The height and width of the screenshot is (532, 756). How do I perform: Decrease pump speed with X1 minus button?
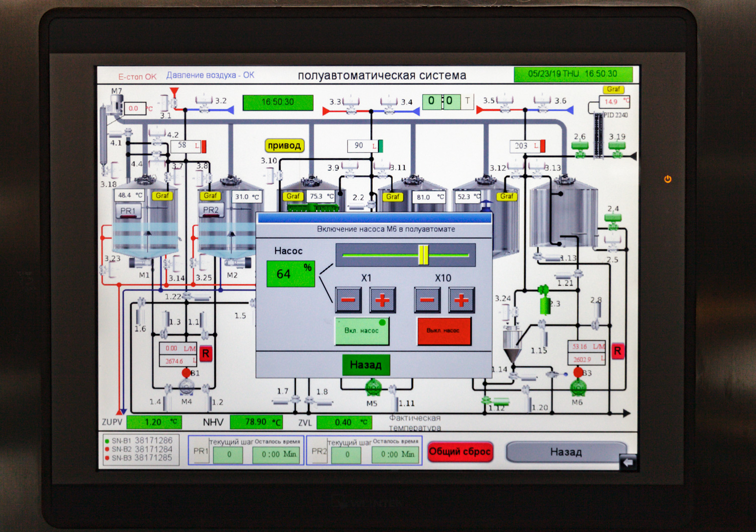tap(348, 300)
